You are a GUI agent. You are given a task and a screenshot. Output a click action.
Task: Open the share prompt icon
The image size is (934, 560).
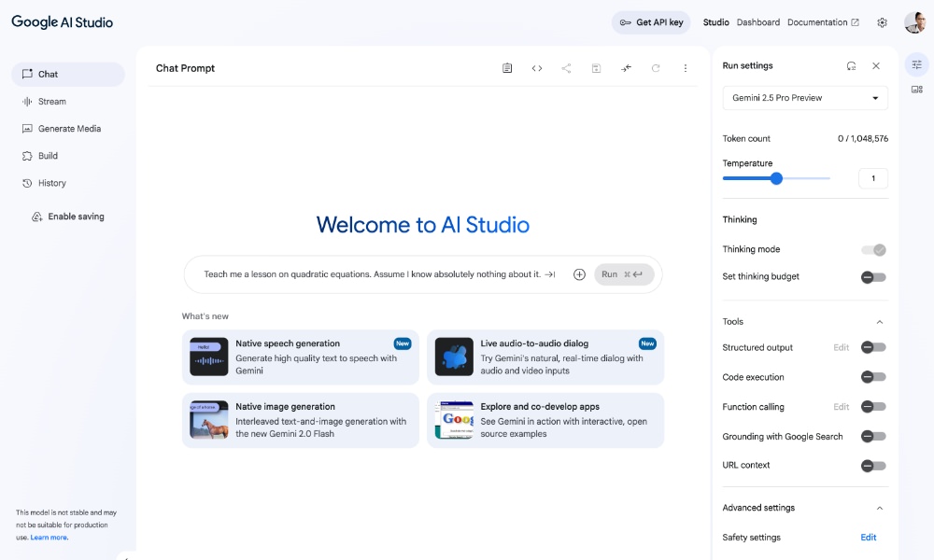click(567, 67)
